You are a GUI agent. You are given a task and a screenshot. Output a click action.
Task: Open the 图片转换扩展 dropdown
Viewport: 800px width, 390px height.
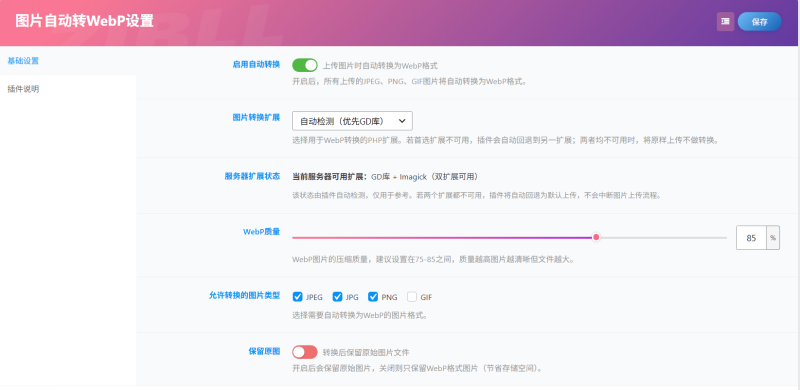click(352, 121)
